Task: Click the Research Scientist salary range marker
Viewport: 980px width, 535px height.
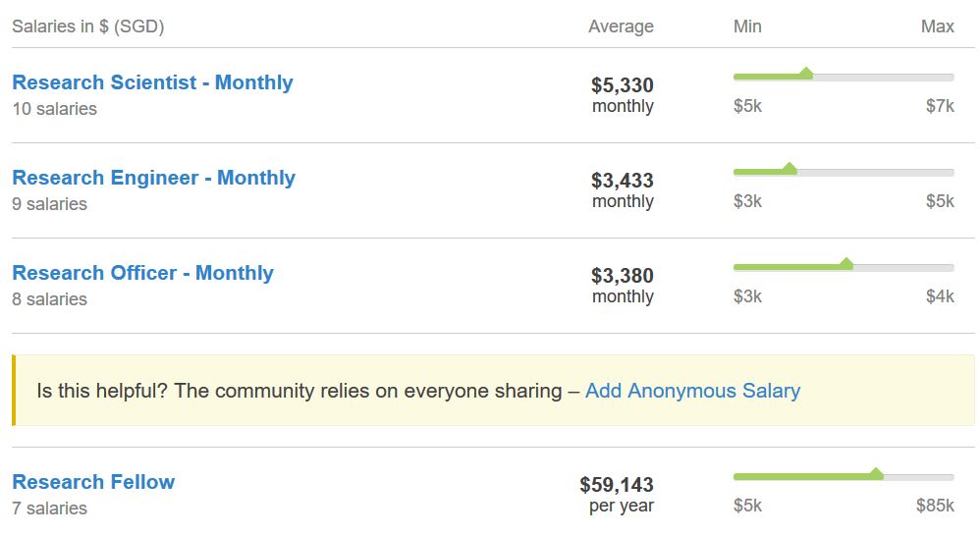Action: [x=806, y=74]
